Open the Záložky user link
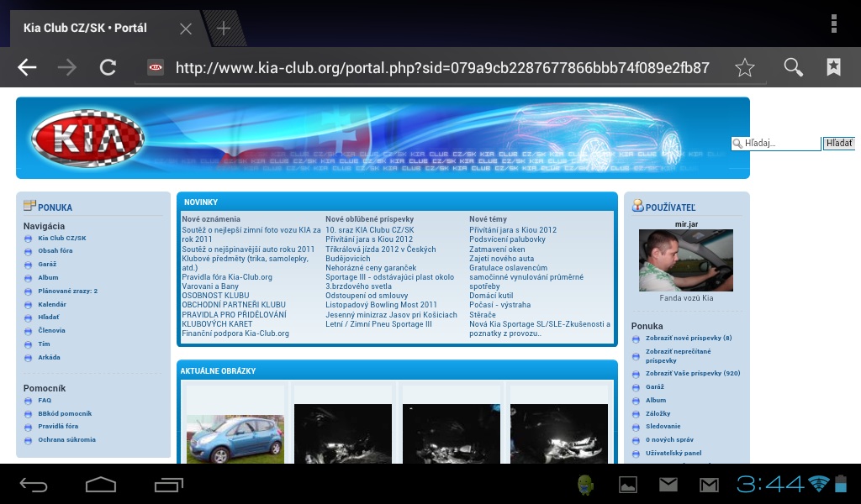 point(658,413)
